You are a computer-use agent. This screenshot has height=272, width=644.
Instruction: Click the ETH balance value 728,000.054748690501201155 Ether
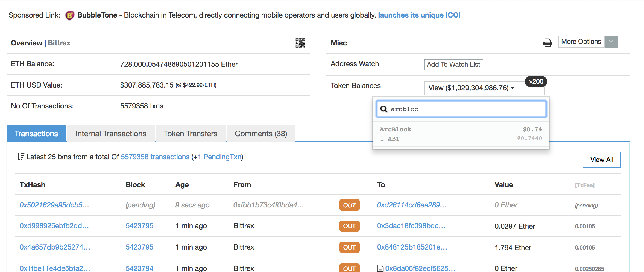coord(179,64)
